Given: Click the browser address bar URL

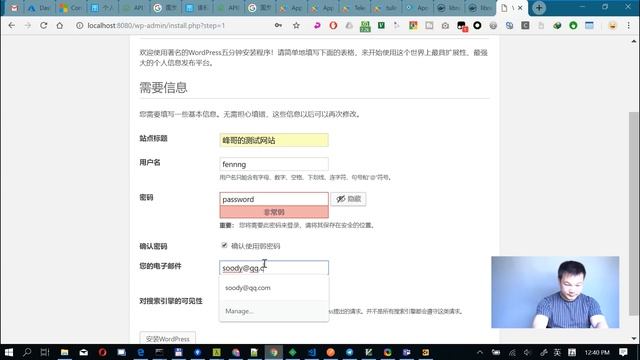Looking at the screenshot, I should pos(156,25).
